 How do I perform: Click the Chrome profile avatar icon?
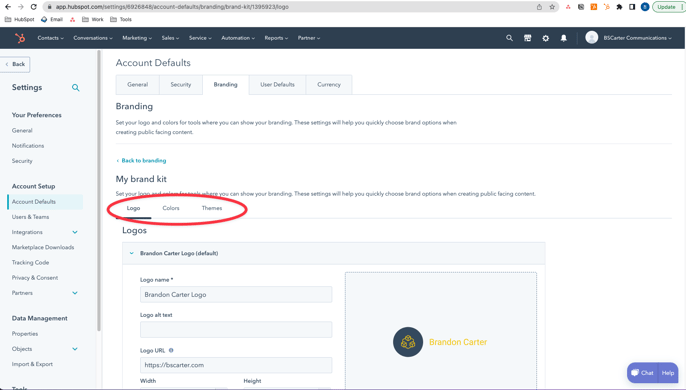645,7
